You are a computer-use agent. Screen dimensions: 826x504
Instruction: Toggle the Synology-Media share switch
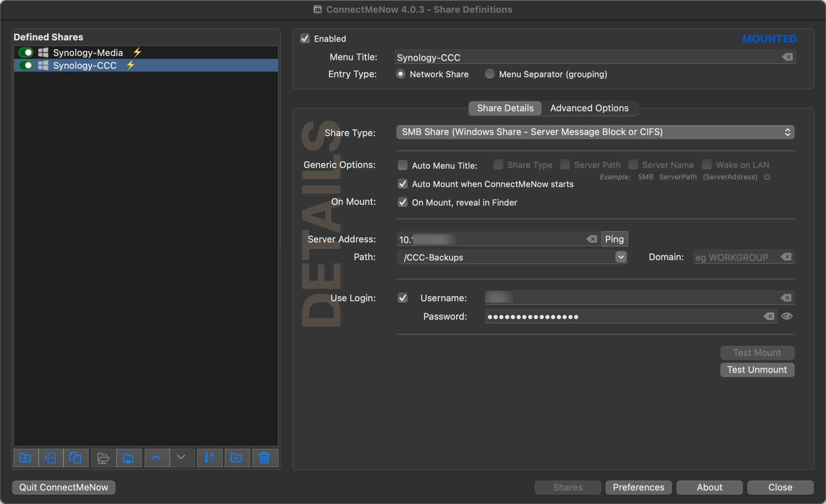point(26,52)
